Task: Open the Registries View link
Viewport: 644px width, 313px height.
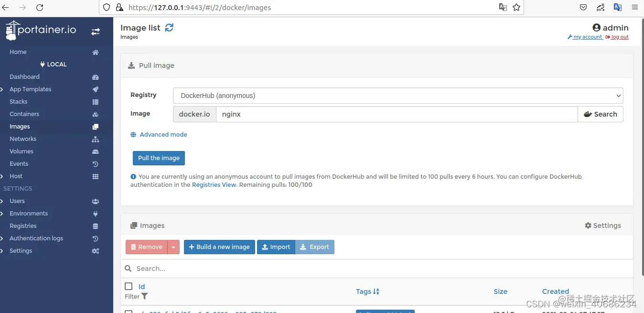Action: click(214, 185)
